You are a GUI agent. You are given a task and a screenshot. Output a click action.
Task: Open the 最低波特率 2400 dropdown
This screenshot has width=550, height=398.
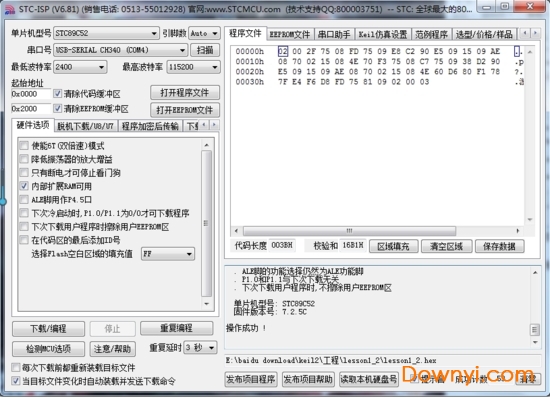[80, 67]
